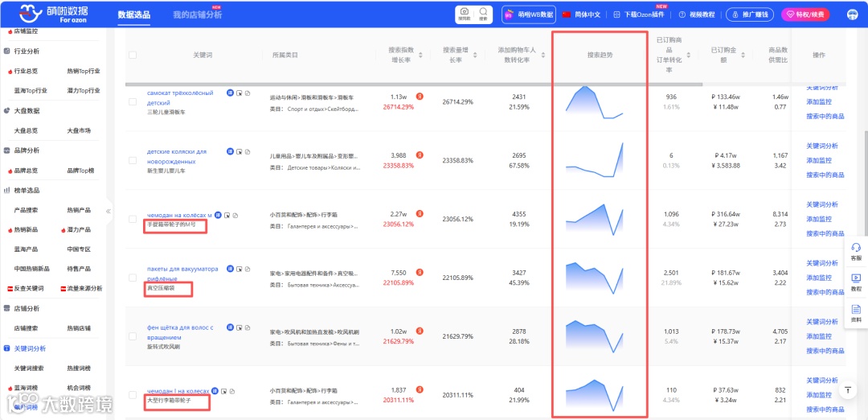Click the pink 特权/续费 button
This screenshot has width=868, height=420.
pyautogui.click(x=805, y=15)
